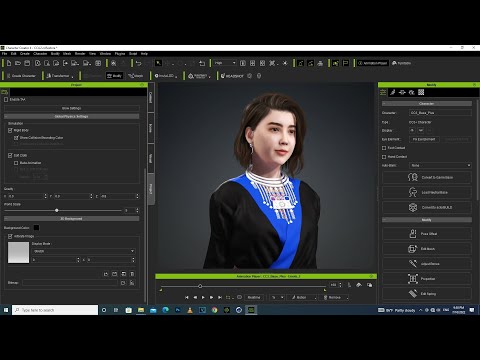Image resolution: width=480 pixels, height=360 pixels.
Task: Click the Windows search box in taskbar
Action: click(x=55, y=310)
